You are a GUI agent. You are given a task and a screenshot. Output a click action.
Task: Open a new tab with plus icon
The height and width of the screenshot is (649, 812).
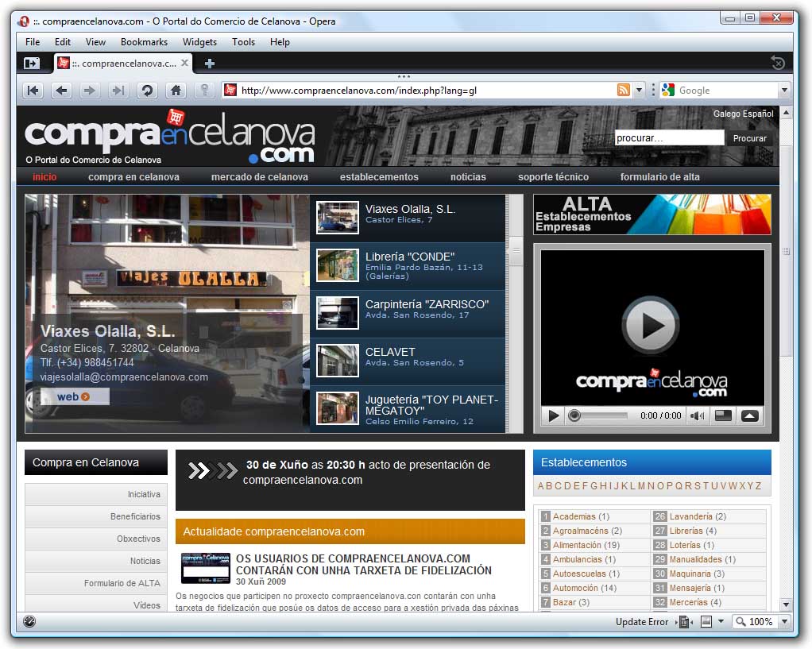click(x=209, y=64)
